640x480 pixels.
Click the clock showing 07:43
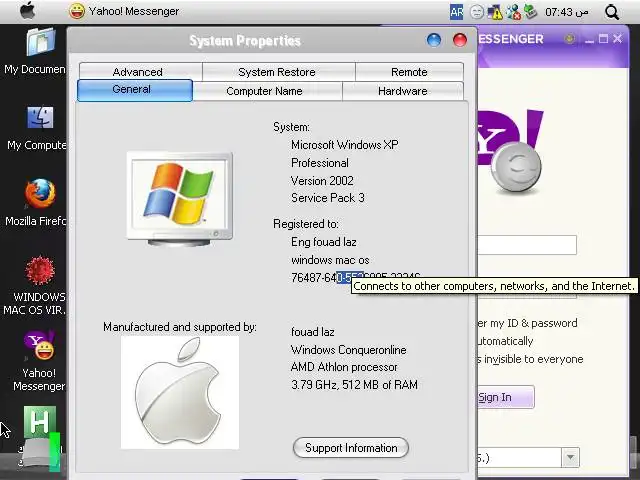click(567, 12)
